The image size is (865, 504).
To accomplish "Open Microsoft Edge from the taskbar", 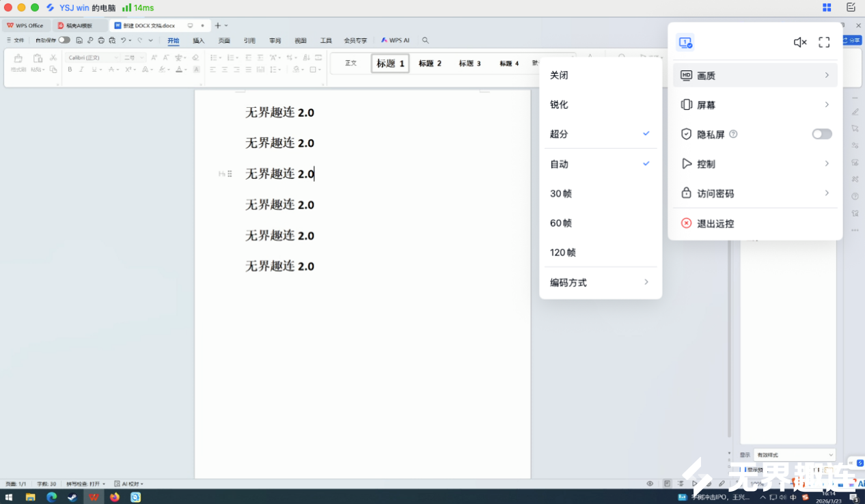I will [51, 497].
